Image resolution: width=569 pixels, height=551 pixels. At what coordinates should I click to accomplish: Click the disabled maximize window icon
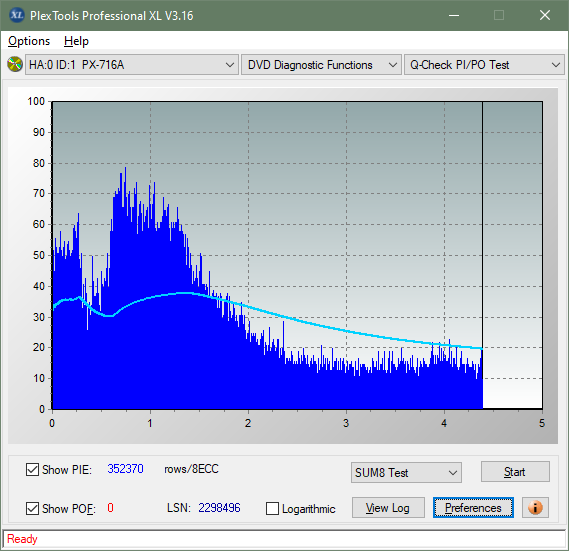coord(499,16)
